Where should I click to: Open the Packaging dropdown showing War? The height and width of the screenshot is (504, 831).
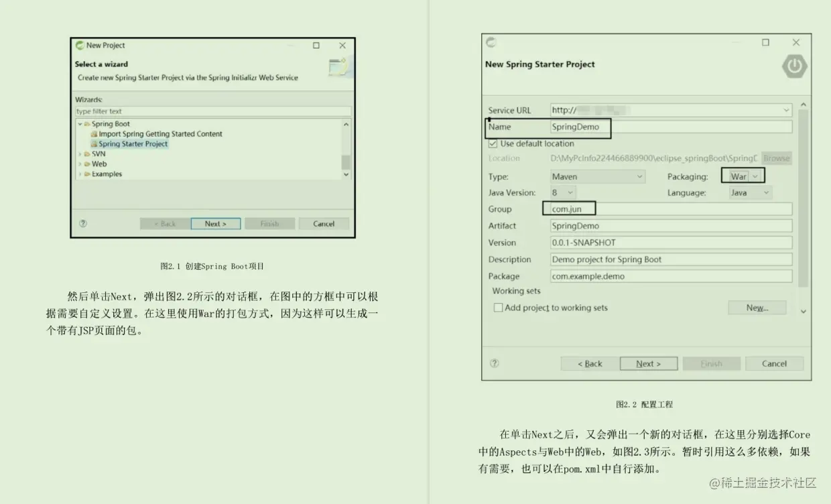[747, 177]
